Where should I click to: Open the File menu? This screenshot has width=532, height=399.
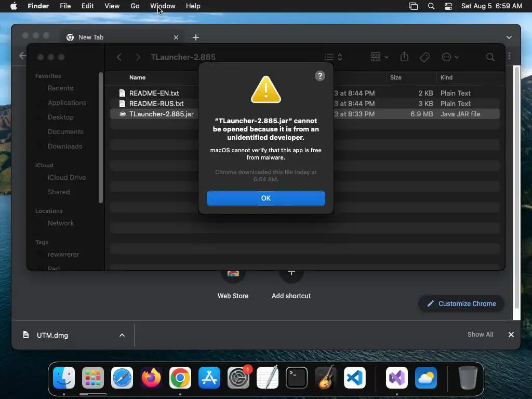pyautogui.click(x=65, y=6)
